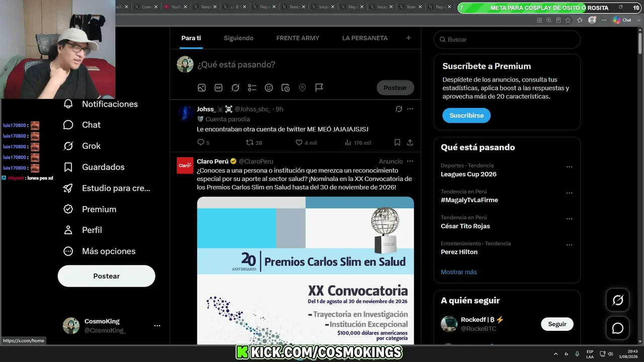Click the microphone tray icon
Viewport: 644px width, 362px height.
(x=577, y=354)
